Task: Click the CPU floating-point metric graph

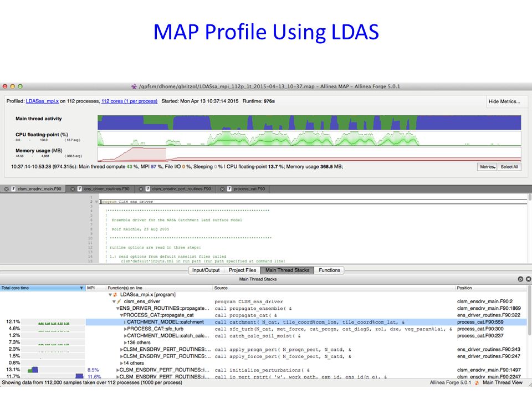Action: [309, 138]
